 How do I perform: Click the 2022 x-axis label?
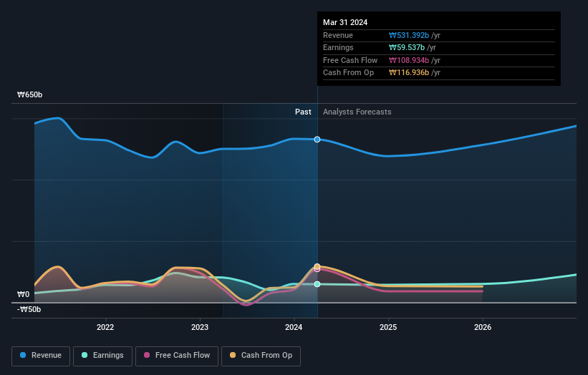click(x=105, y=327)
